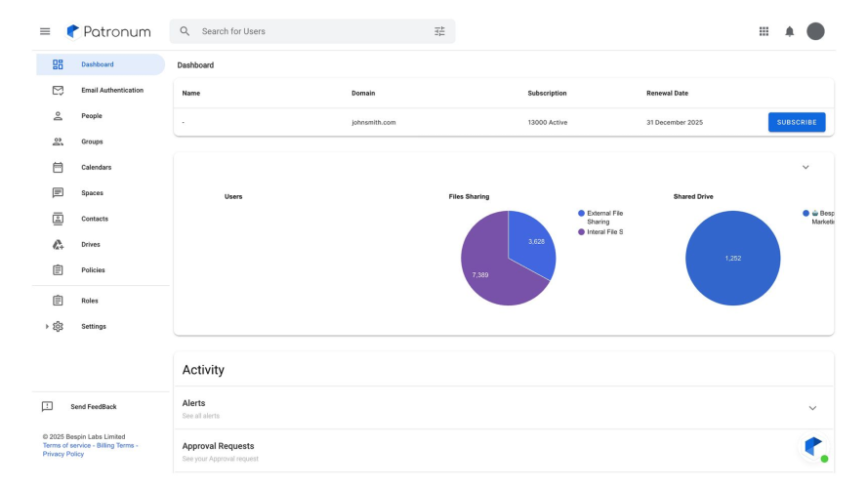Open the Drives icon in sidebar
The image size is (868, 488).
[x=58, y=244]
